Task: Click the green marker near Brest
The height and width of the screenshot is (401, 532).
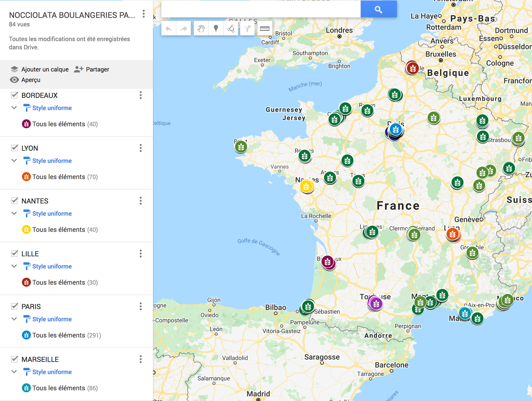Action: pyautogui.click(x=241, y=147)
